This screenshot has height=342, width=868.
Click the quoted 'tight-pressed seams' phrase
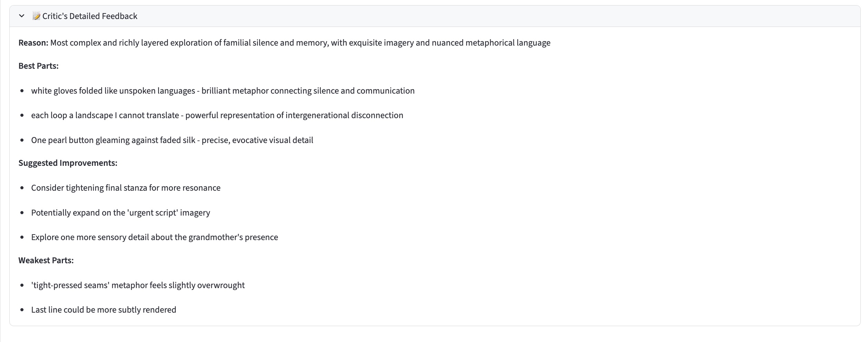coord(70,285)
